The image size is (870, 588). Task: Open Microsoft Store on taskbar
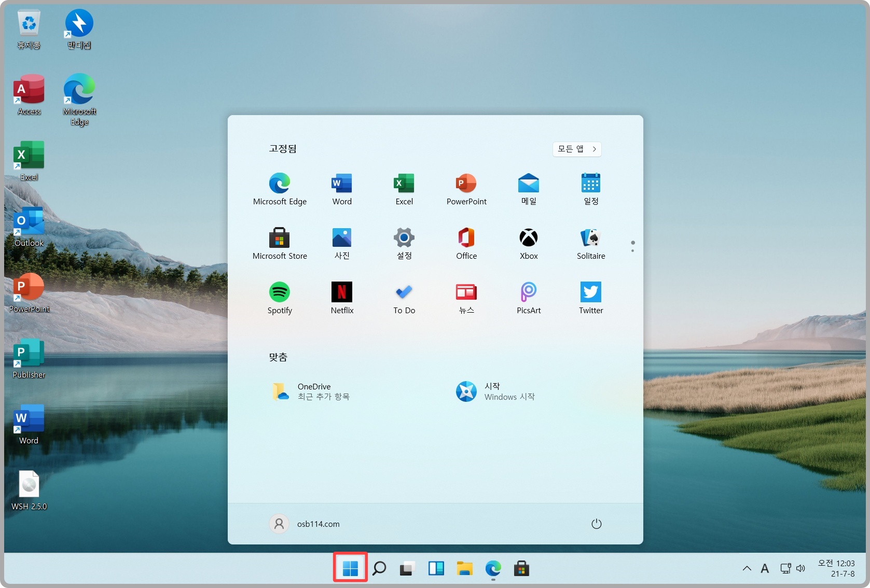(521, 568)
